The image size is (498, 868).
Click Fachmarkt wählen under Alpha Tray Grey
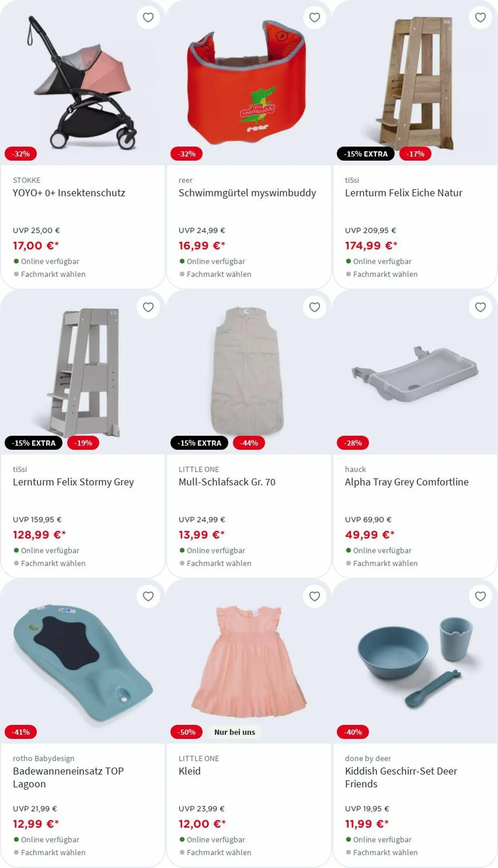(385, 563)
